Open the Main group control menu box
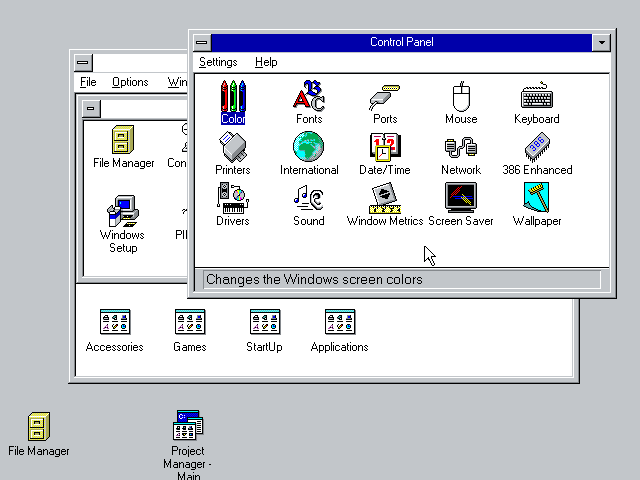 pyautogui.click(x=91, y=109)
